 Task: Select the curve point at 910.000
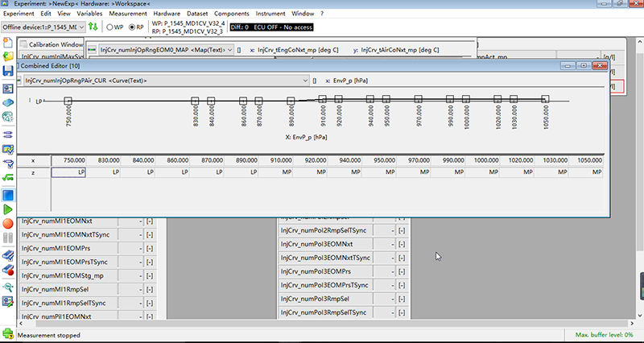323,98
